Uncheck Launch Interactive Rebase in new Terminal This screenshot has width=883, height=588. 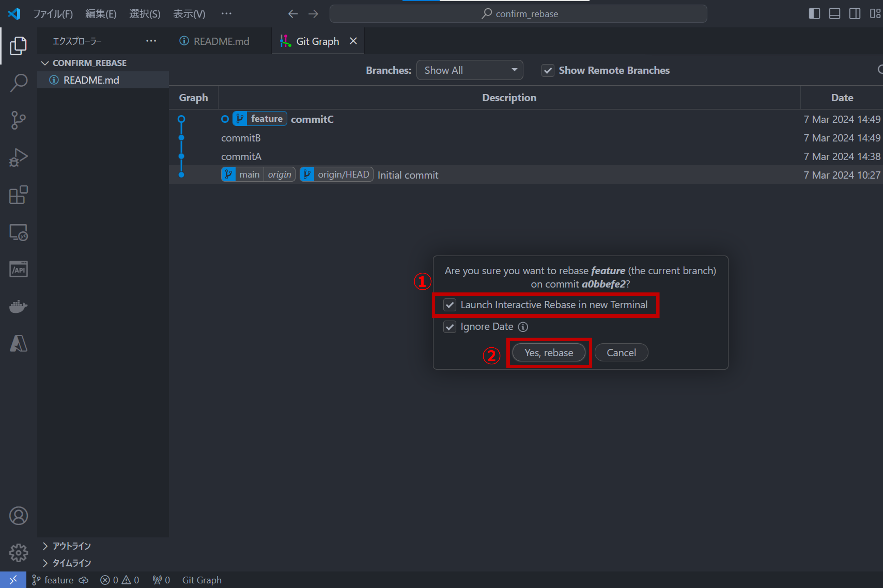pos(450,305)
